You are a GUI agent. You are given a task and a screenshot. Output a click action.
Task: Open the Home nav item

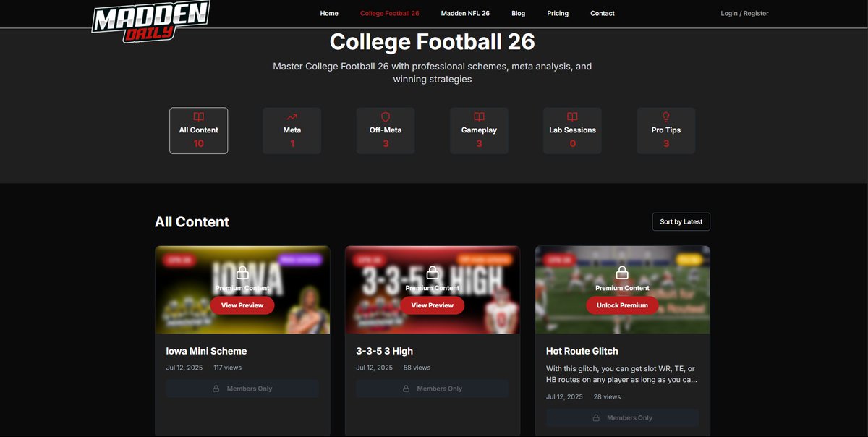click(329, 13)
